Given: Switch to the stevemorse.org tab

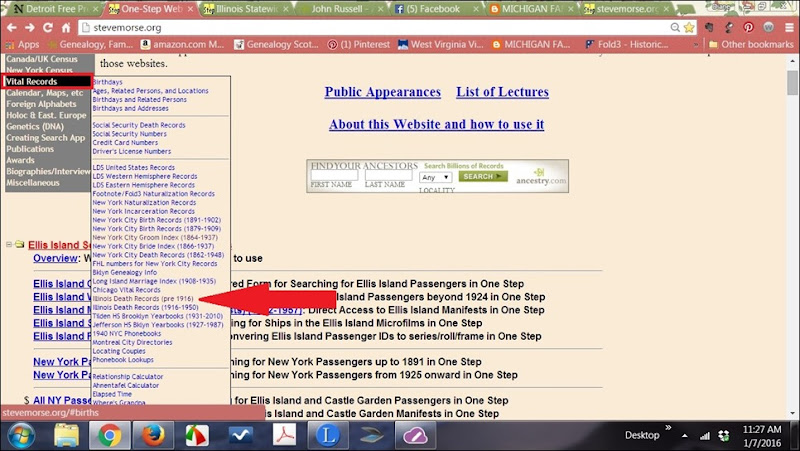Looking at the screenshot, I should pos(627,9).
